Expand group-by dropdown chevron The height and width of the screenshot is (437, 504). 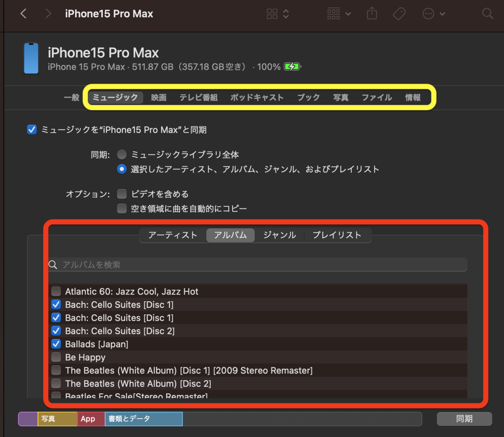click(348, 14)
